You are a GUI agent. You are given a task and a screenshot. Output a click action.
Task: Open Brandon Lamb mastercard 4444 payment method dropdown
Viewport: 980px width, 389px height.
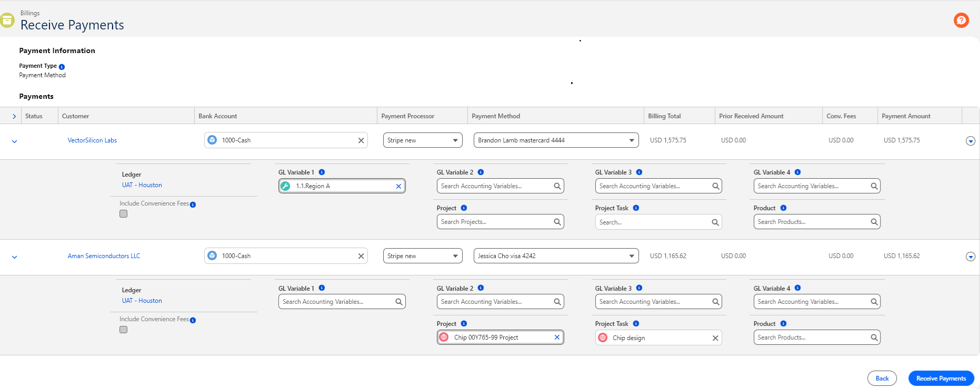click(x=556, y=140)
